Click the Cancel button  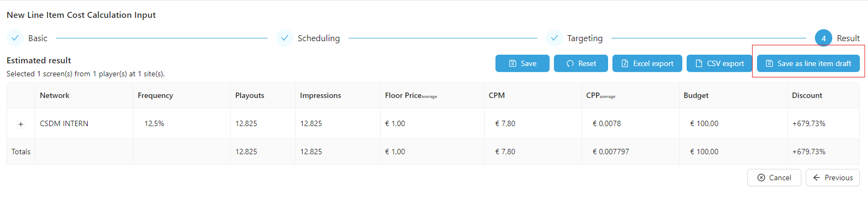tap(774, 178)
